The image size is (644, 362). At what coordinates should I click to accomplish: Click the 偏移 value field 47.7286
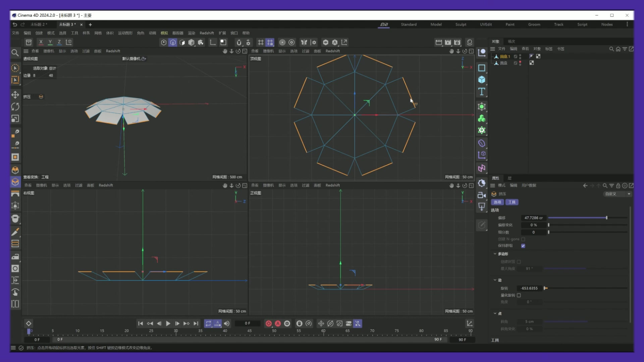tap(533, 218)
